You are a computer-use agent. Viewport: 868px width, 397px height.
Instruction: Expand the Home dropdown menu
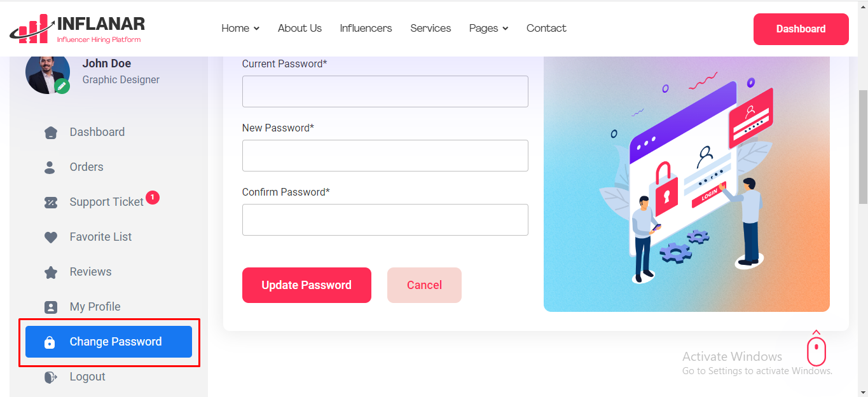(240, 29)
